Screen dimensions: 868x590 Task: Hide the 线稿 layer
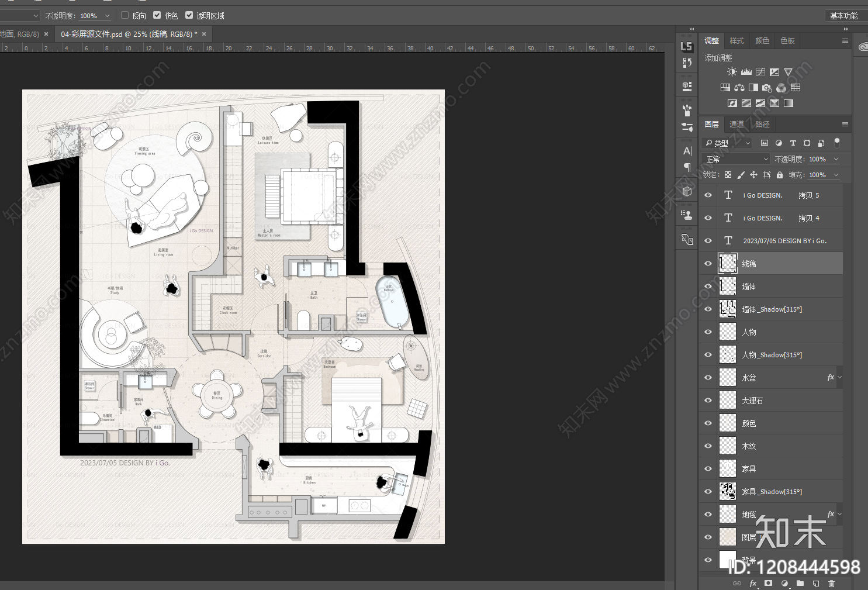pyautogui.click(x=708, y=264)
